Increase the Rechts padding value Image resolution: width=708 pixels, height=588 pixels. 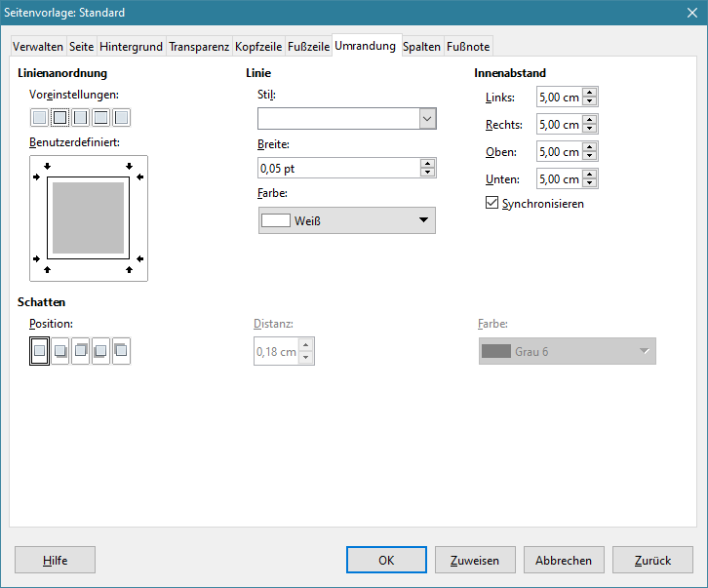pos(590,120)
